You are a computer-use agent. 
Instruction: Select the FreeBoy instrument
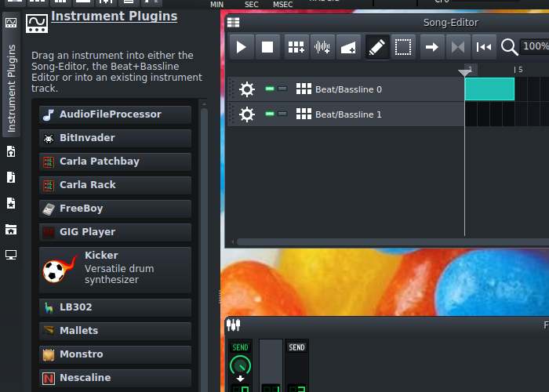tap(115, 209)
